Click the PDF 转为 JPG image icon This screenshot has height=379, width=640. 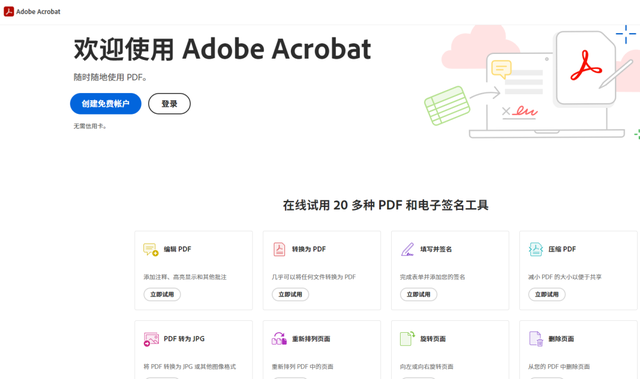click(x=151, y=339)
